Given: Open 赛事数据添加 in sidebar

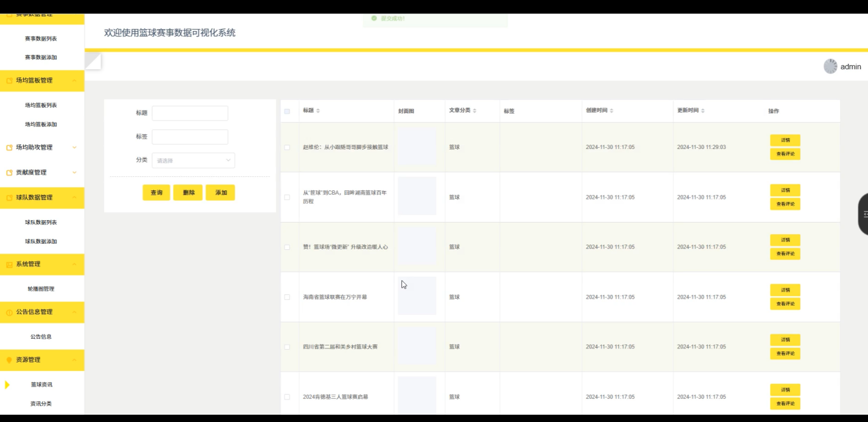Looking at the screenshot, I should [x=41, y=57].
